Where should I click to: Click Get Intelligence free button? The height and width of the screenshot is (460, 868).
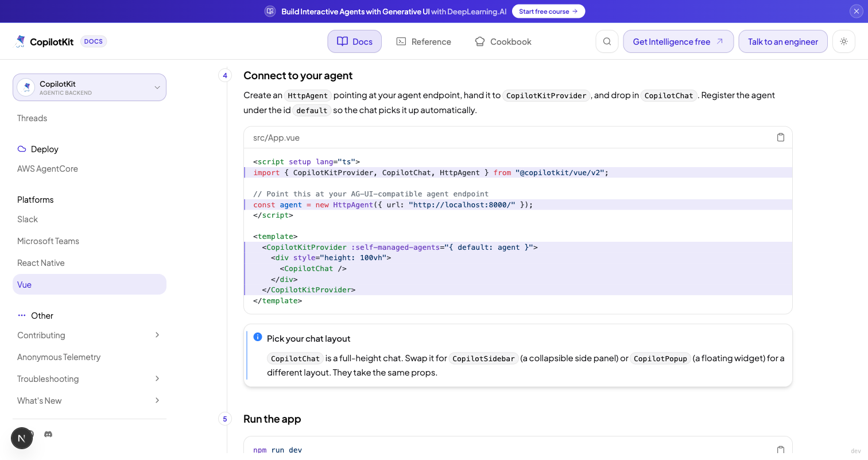pyautogui.click(x=678, y=41)
